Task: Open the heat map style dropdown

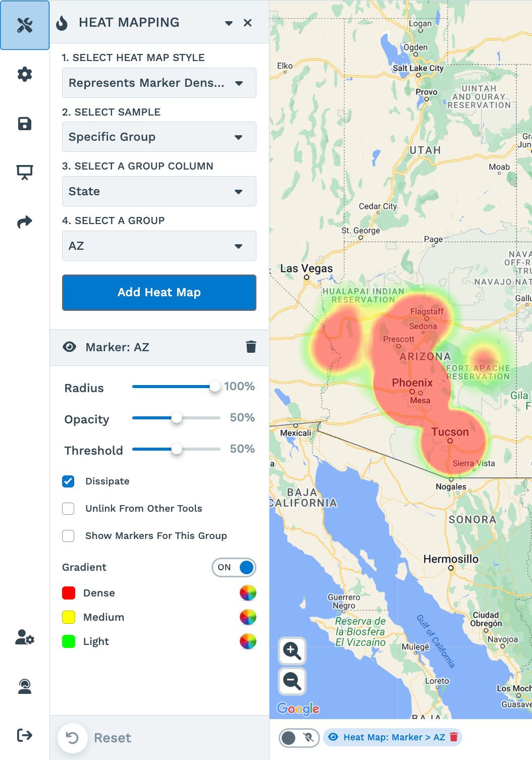Action: coord(159,83)
